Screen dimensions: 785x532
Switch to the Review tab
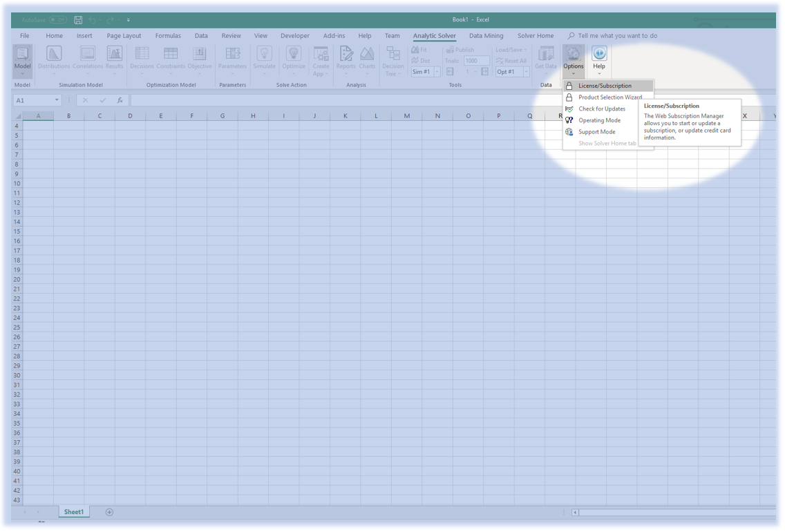tap(231, 35)
